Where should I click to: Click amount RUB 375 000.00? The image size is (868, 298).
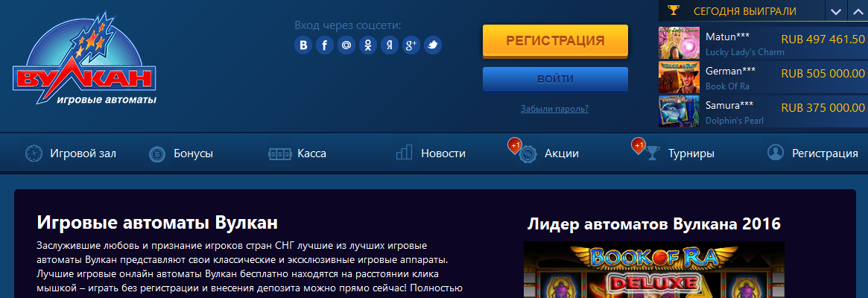(x=823, y=107)
